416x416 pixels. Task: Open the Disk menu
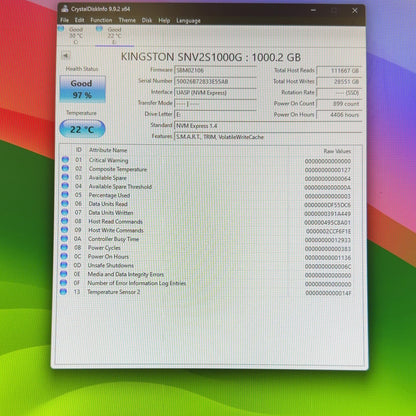click(147, 20)
